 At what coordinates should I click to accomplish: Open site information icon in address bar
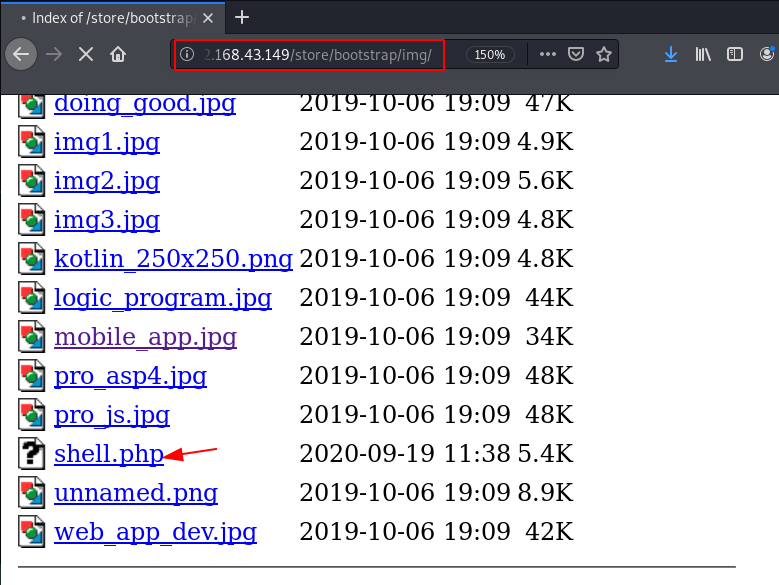187,54
